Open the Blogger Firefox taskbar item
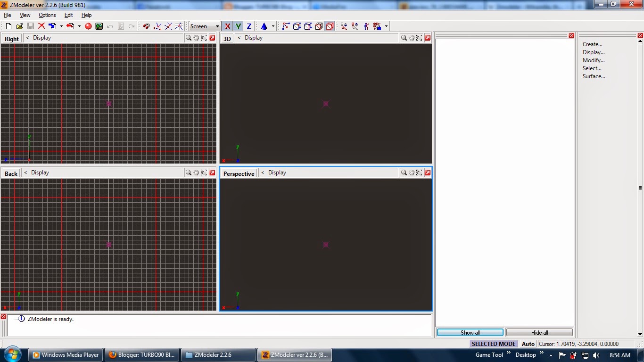Viewport: 644px width, 362px height. click(142, 355)
